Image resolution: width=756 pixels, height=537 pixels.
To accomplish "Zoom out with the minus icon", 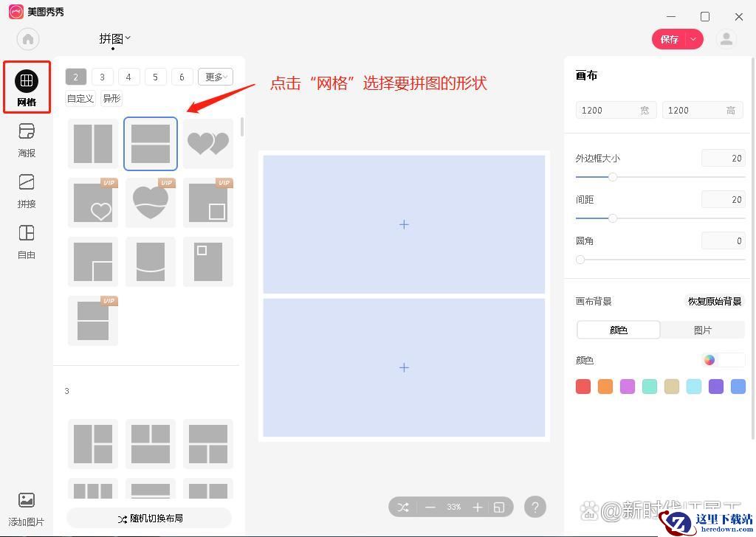I will [x=430, y=507].
